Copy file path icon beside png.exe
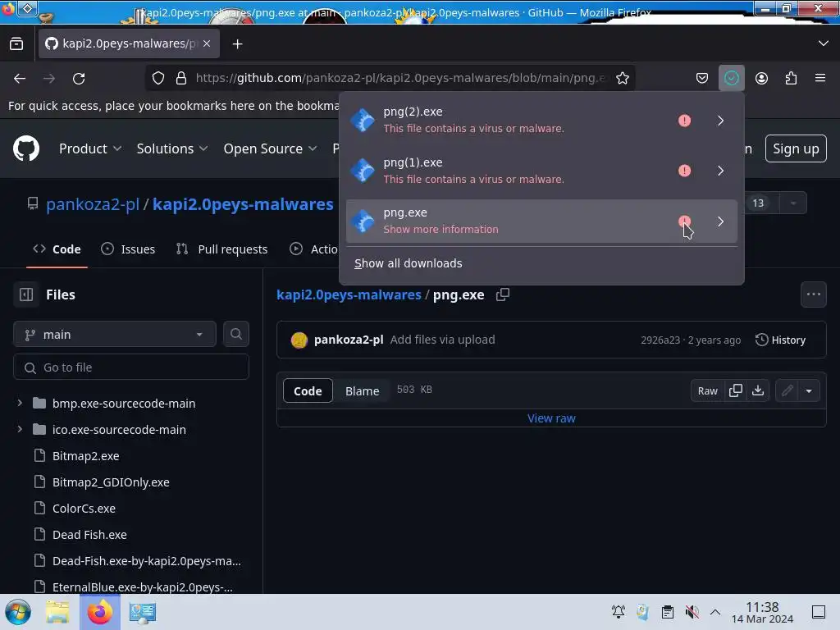840x630 pixels. pyautogui.click(x=503, y=294)
